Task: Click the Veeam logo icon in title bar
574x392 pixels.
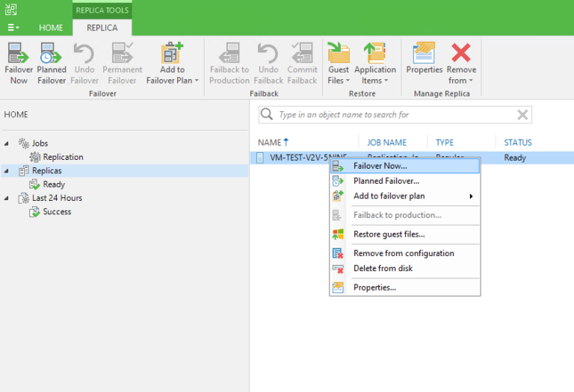Action: [x=10, y=9]
